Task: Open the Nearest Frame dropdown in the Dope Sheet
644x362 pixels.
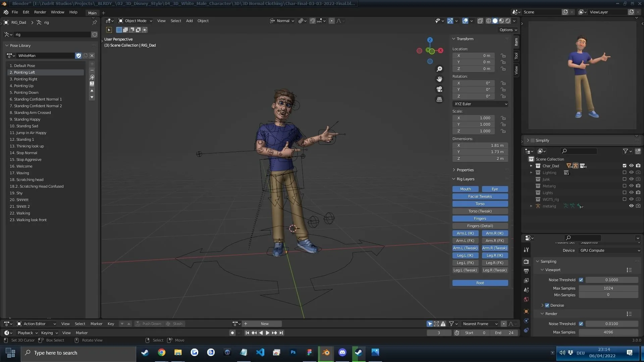Action: [480, 323]
